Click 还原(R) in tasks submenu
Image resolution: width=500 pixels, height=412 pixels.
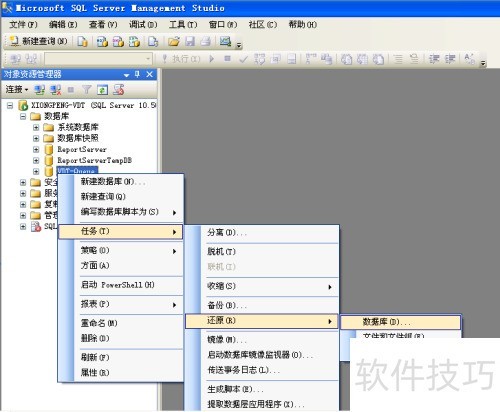click(262, 321)
